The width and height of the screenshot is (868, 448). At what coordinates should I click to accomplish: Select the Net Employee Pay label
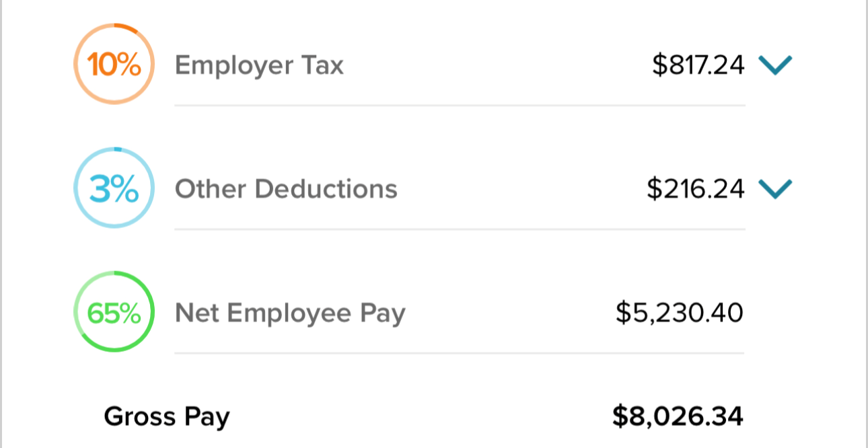(290, 313)
